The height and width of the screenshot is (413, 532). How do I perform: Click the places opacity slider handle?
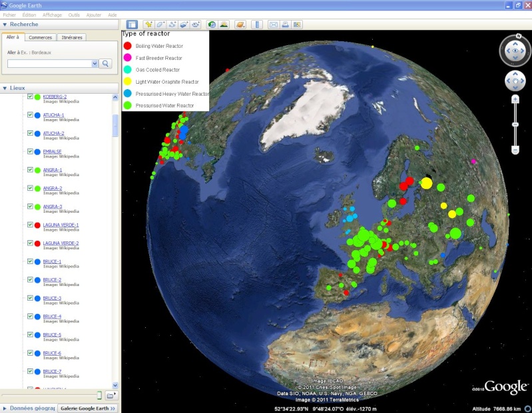pos(99,395)
